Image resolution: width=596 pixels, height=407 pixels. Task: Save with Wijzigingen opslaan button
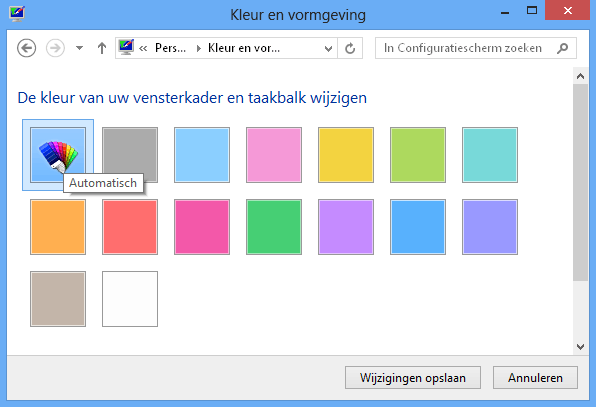click(413, 377)
